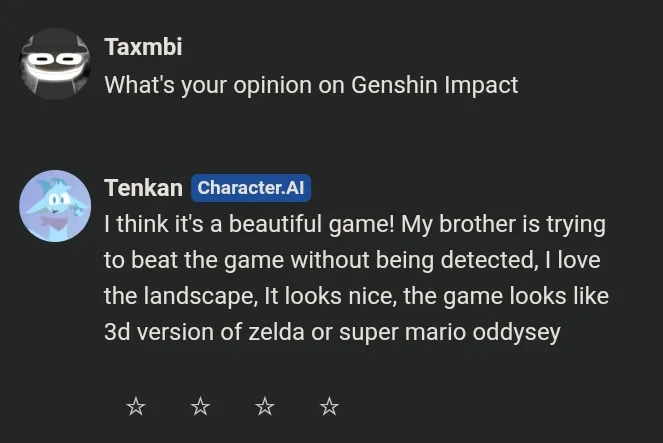Image resolution: width=663 pixels, height=443 pixels.
Task: Open Taxmbi's hat-wearing frog avatar
Action: (x=55, y=64)
